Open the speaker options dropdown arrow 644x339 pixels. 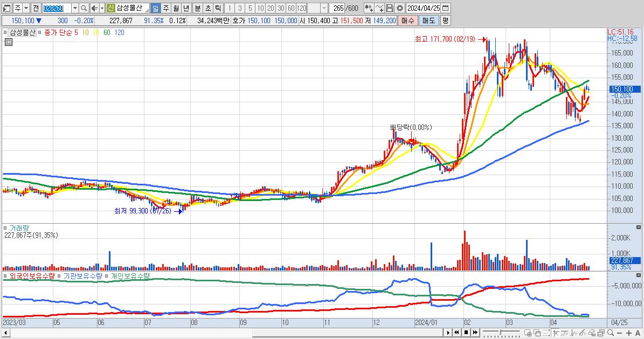pyautogui.click(x=102, y=8)
